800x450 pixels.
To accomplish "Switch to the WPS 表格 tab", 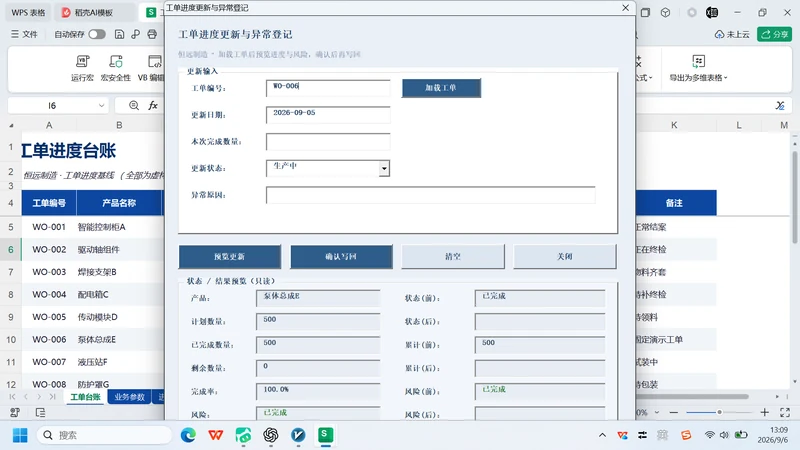I will click(28, 12).
